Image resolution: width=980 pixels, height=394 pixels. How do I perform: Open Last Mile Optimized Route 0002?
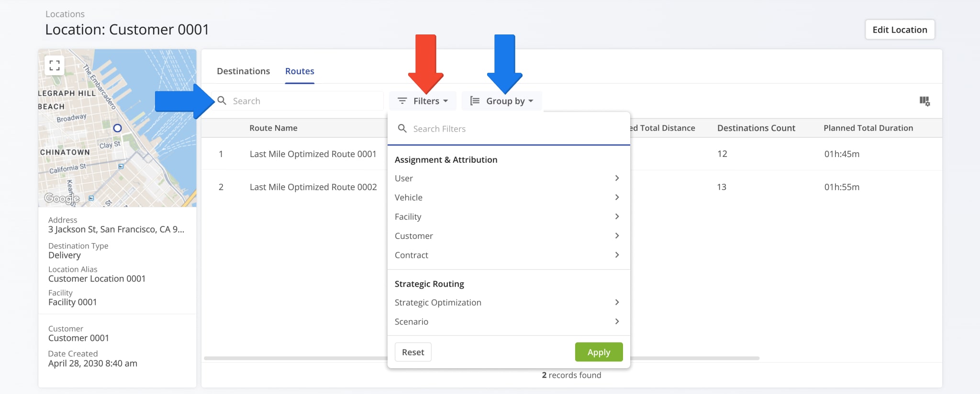(313, 187)
